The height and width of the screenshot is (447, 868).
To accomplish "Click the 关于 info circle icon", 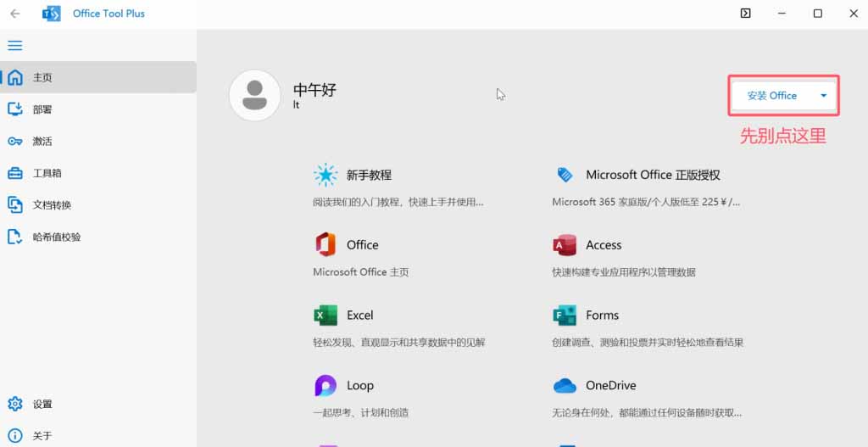I will [15, 436].
